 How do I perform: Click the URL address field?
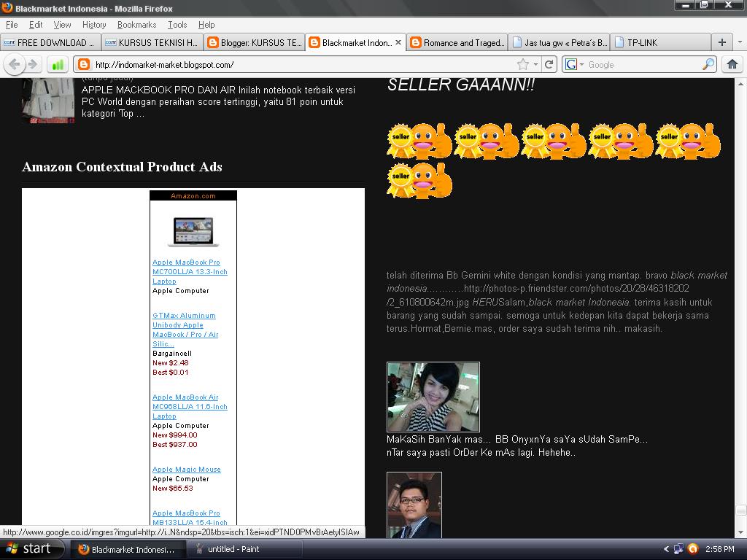(x=305, y=64)
